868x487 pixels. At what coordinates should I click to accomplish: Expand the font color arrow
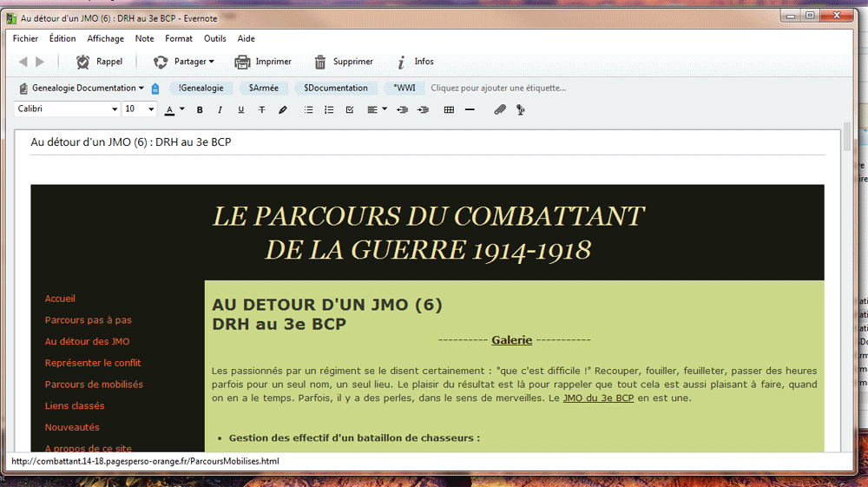pos(182,109)
